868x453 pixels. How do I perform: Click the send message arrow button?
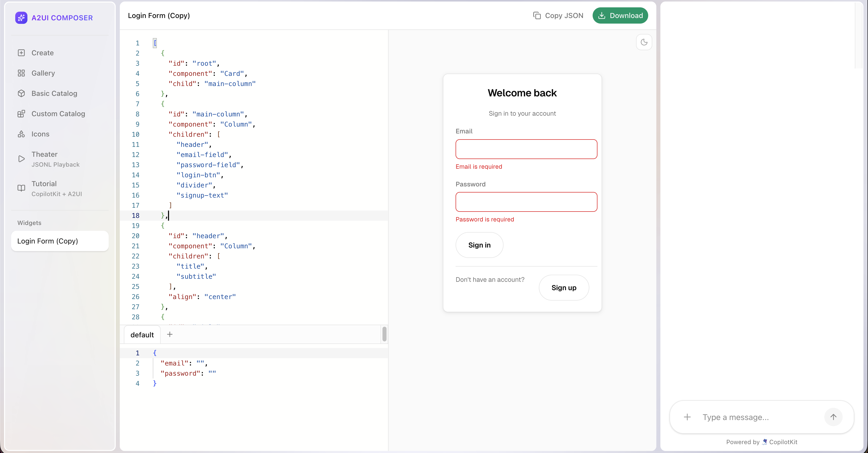(x=833, y=417)
